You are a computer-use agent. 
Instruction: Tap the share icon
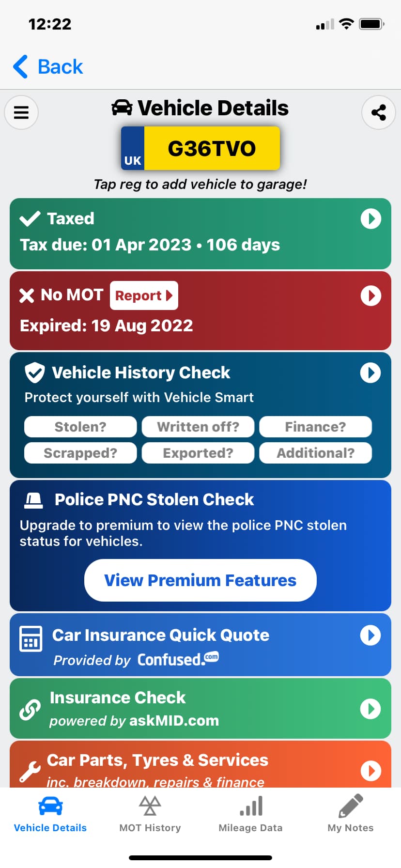[x=379, y=112]
